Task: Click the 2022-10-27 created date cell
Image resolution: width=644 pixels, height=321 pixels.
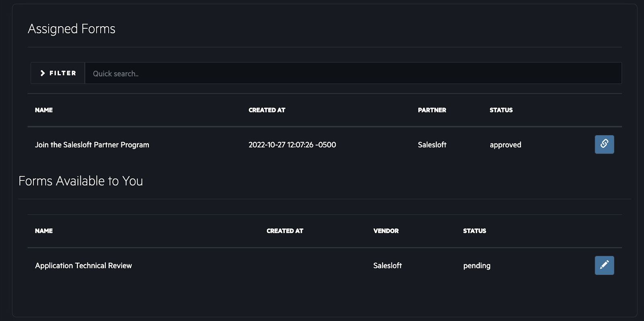Action: pos(292,145)
